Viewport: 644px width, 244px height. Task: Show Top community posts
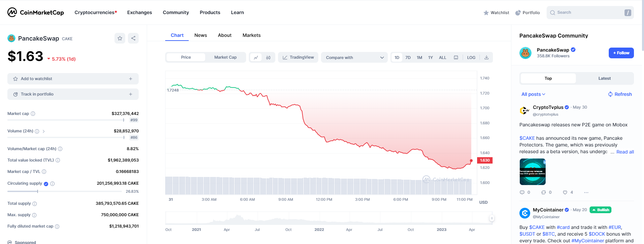pyautogui.click(x=548, y=78)
